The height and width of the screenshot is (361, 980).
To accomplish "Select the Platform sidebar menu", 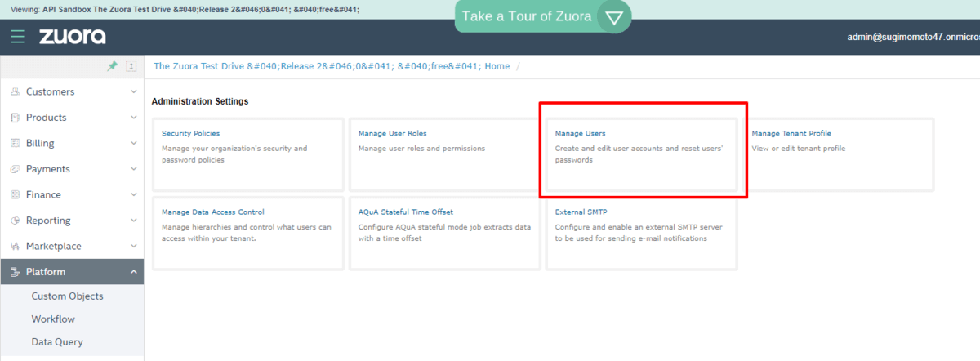I will point(72,272).
